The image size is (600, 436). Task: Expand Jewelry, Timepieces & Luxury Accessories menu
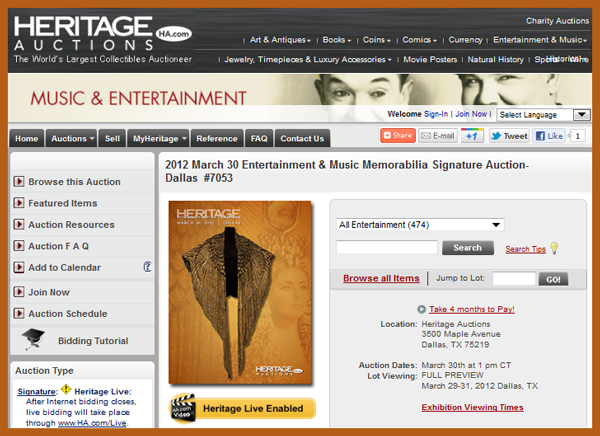click(308, 59)
